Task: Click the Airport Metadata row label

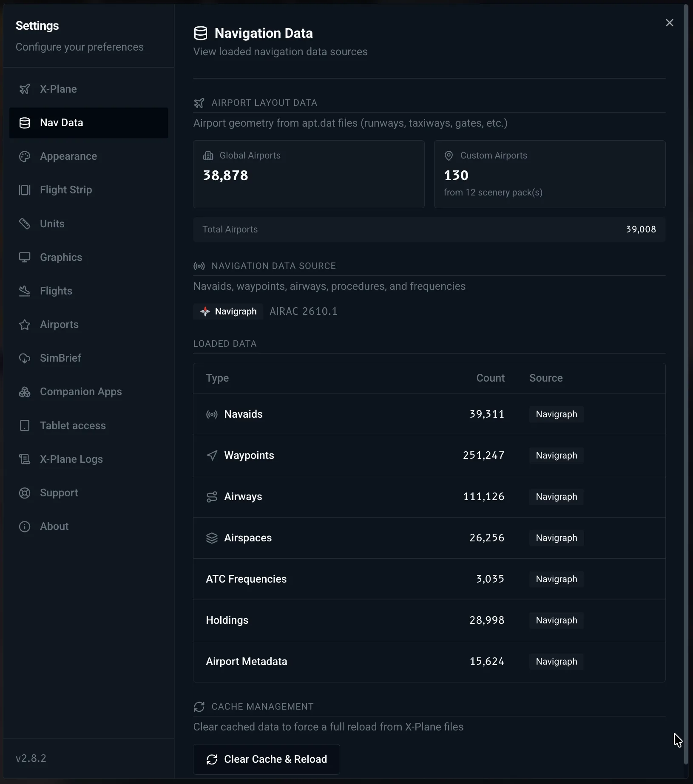Action: (247, 662)
